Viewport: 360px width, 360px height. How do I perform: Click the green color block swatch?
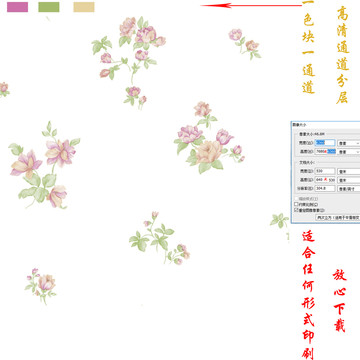click(49, 7)
